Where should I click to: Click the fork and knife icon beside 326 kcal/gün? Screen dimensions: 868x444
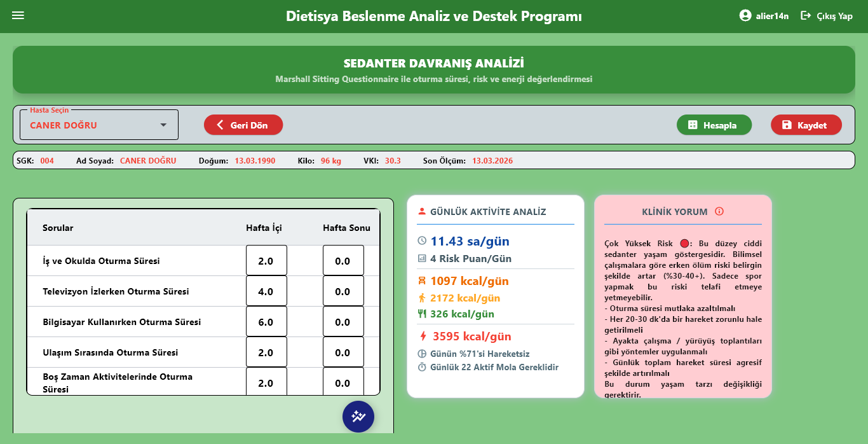point(422,314)
